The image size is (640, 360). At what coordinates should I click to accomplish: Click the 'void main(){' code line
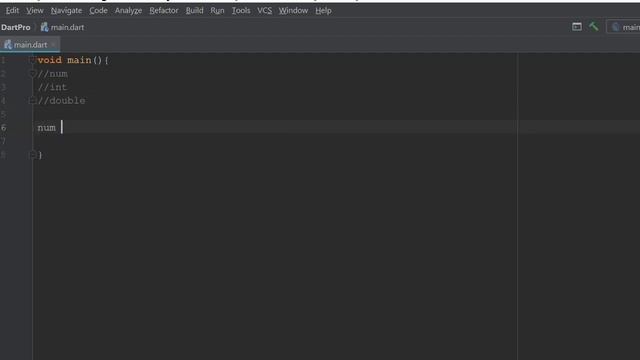click(73, 60)
